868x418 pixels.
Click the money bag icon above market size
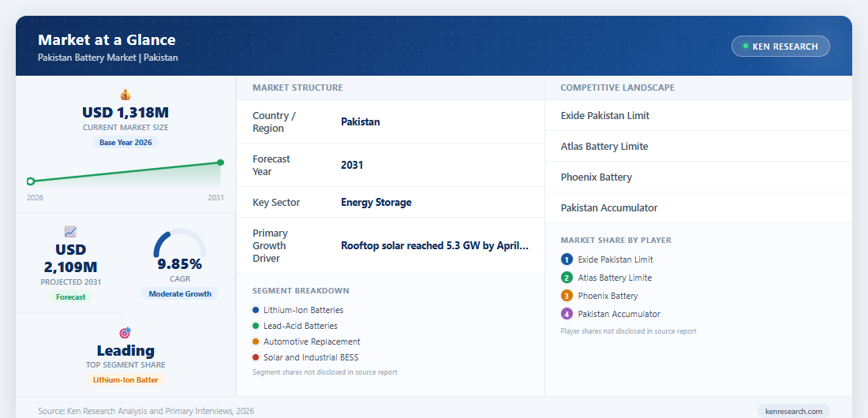point(125,95)
